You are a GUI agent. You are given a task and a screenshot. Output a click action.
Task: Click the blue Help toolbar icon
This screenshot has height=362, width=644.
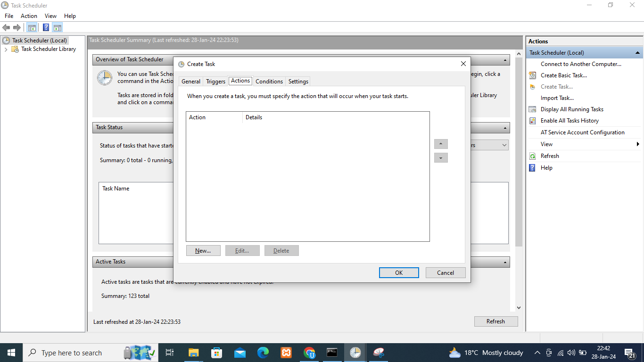point(46,28)
